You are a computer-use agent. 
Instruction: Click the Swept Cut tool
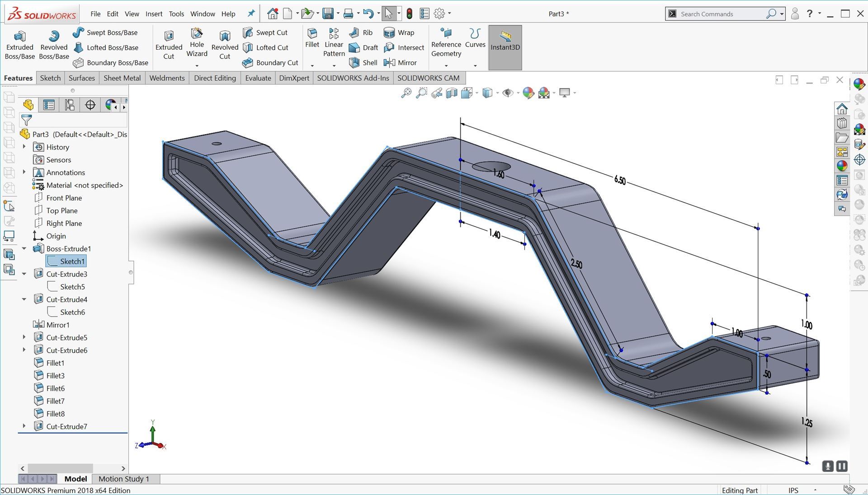point(267,32)
